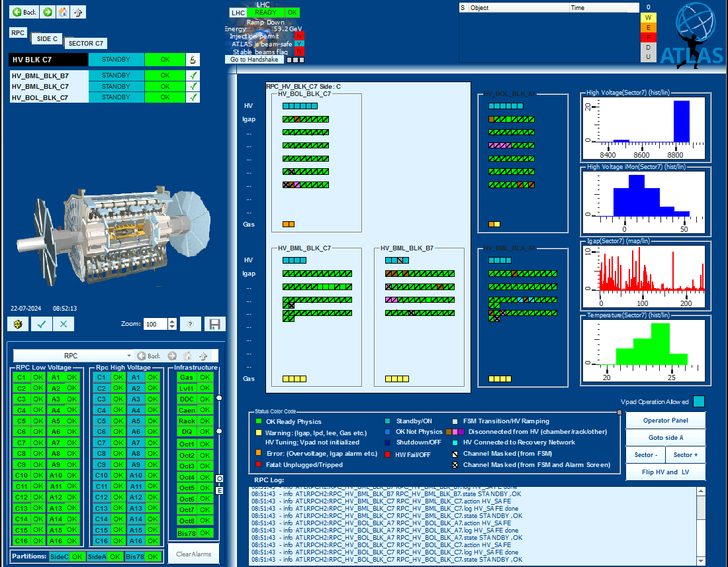Click the LHC READY state field
This screenshot has height=567, width=728.
click(266, 13)
